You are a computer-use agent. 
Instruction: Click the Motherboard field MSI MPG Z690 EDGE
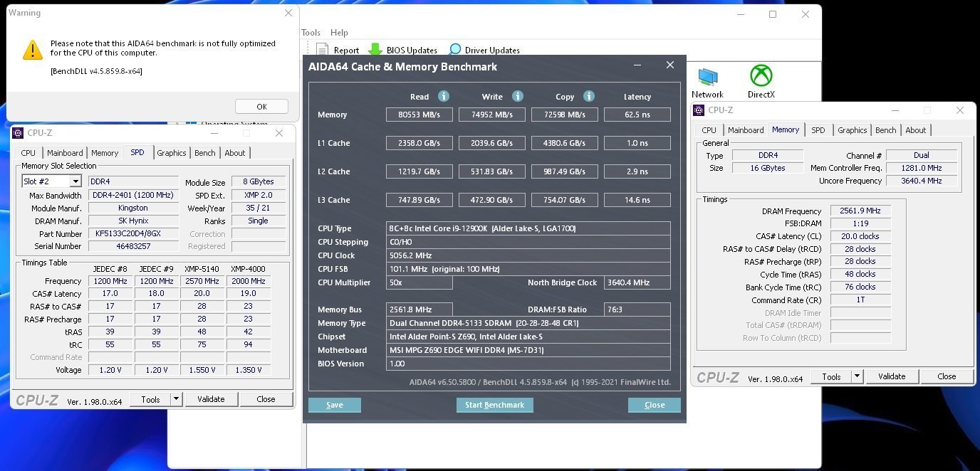528,350
